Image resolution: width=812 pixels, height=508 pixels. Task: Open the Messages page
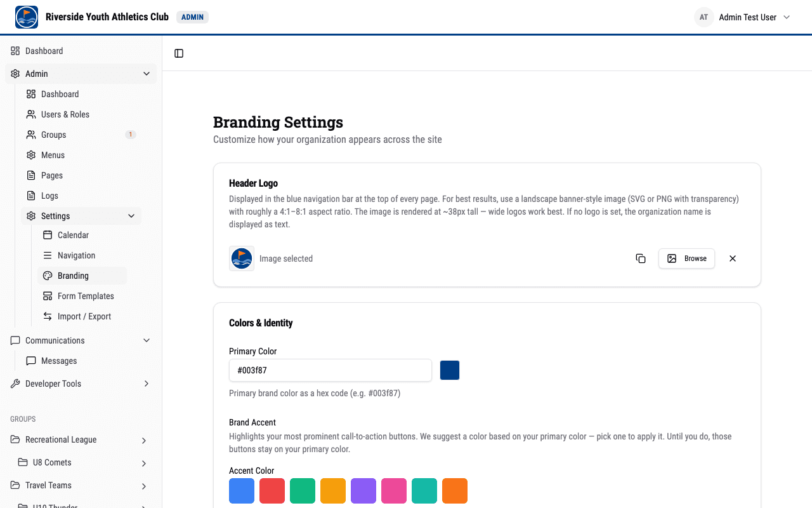pyautogui.click(x=81, y=361)
